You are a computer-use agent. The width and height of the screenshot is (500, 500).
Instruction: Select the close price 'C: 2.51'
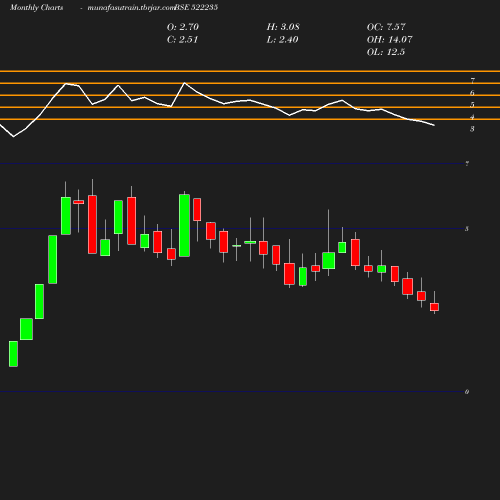click(x=182, y=39)
